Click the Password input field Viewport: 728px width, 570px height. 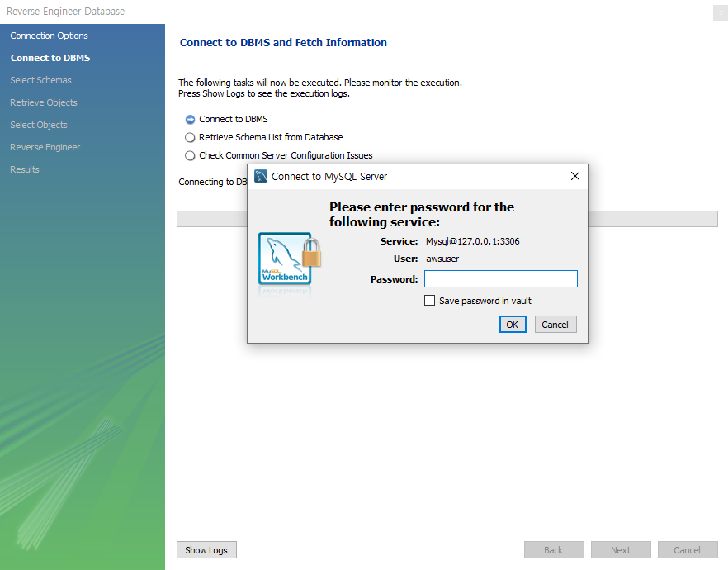click(500, 278)
